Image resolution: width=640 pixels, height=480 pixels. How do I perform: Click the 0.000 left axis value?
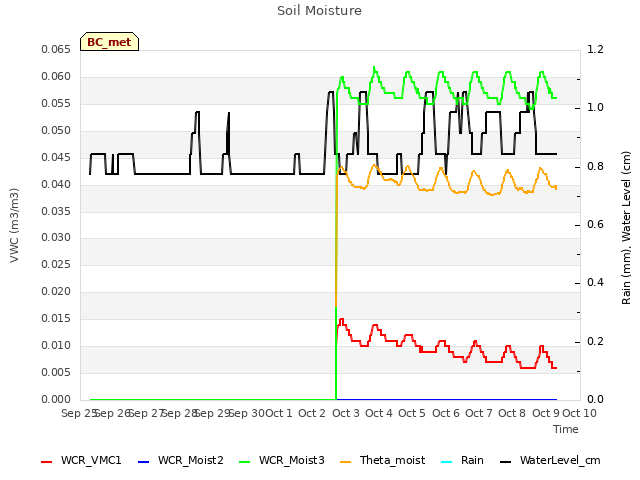[56, 399]
